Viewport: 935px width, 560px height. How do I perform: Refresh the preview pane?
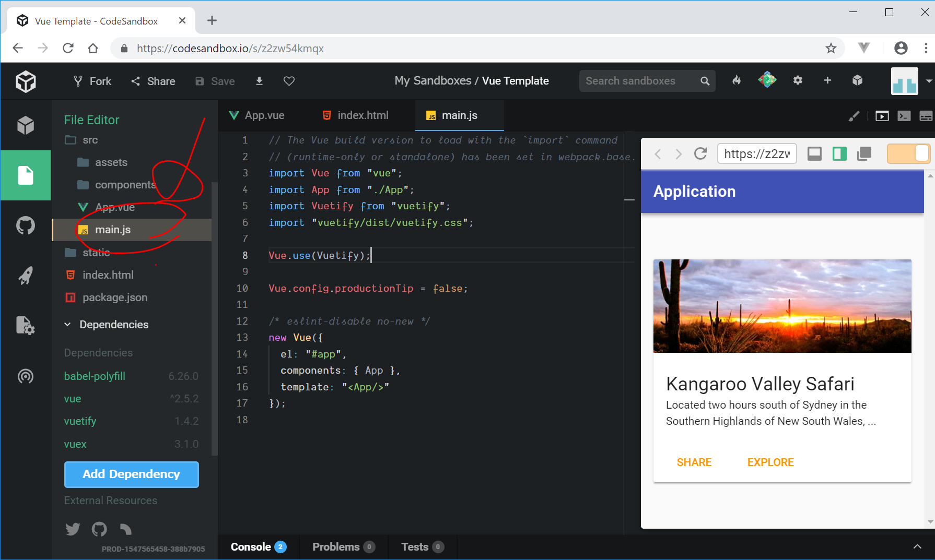pos(700,154)
